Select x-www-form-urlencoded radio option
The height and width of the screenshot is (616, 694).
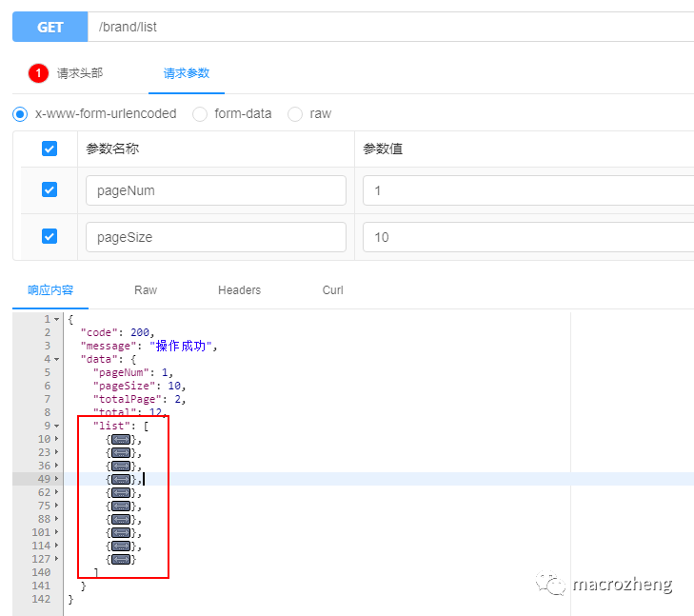pos(20,114)
